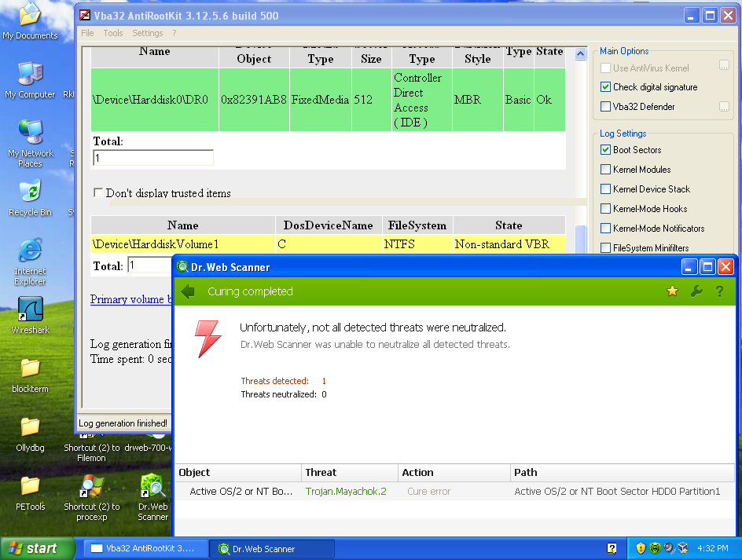Open the Ollydbg folder on desktop

30,434
